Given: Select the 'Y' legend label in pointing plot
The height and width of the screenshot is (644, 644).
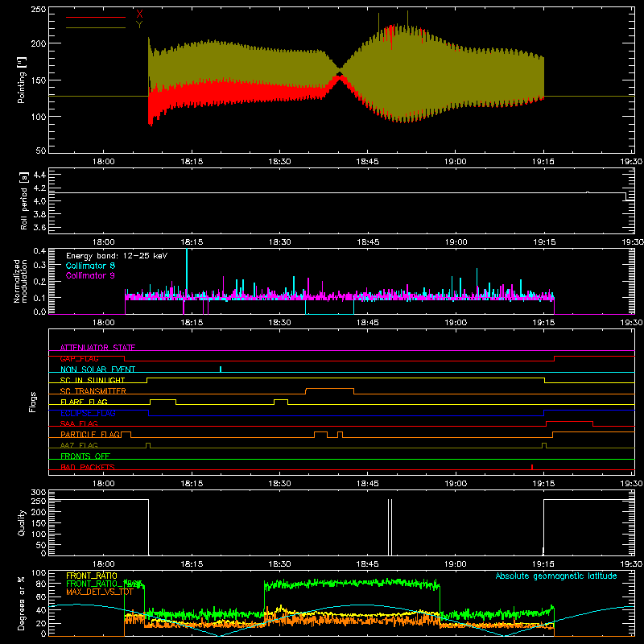Looking at the screenshot, I should click(x=139, y=25).
